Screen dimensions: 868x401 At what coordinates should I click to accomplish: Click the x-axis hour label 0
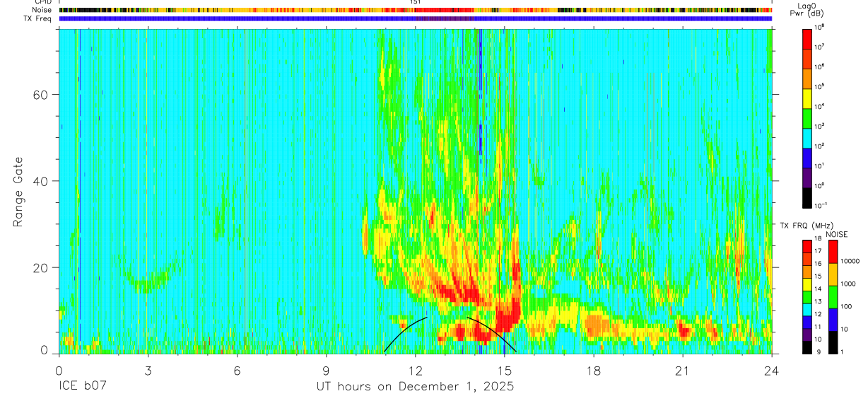click(59, 369)
